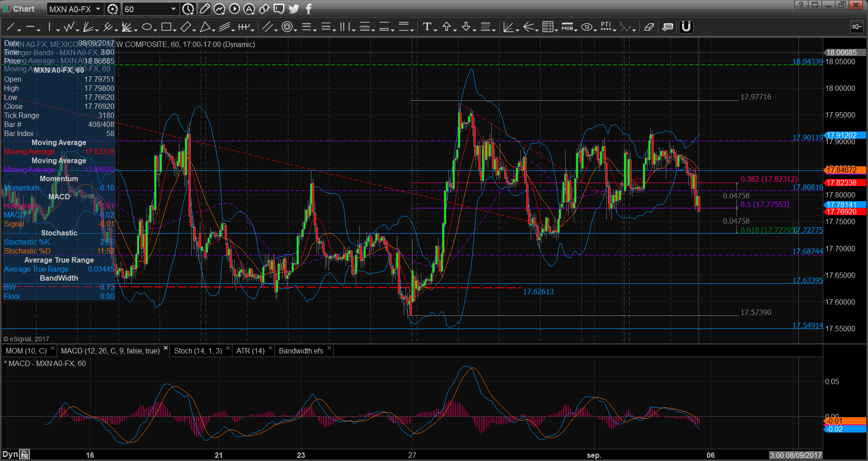This screenshot has height=461, width=868.
Task: Click the replay play button icon
Action: tap(234, 9)
